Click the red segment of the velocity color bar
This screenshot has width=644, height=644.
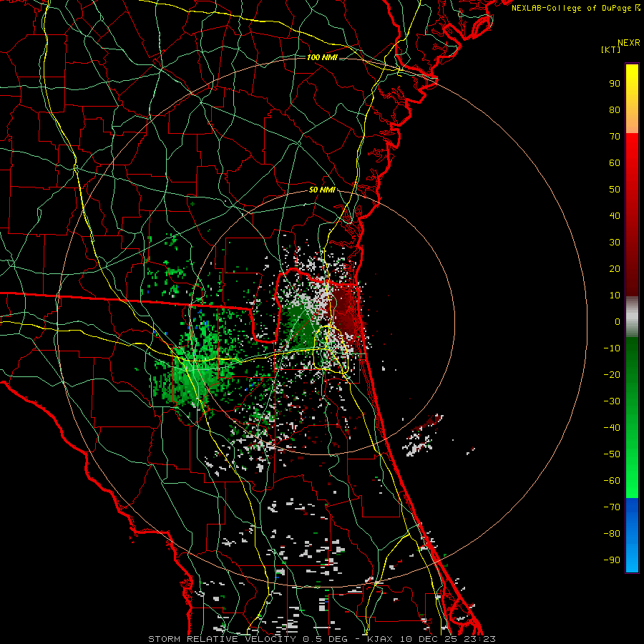click(632, 215)
